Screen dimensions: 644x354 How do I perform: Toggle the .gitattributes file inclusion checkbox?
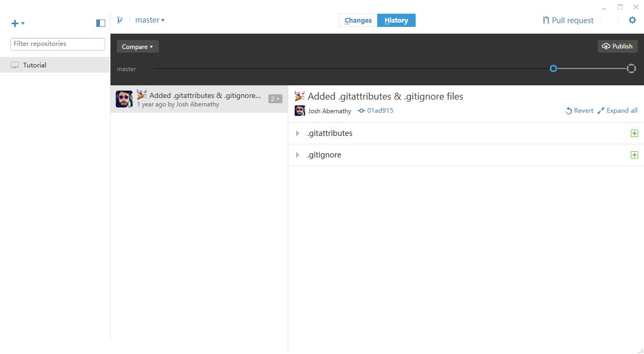click(x=634, y=133)
